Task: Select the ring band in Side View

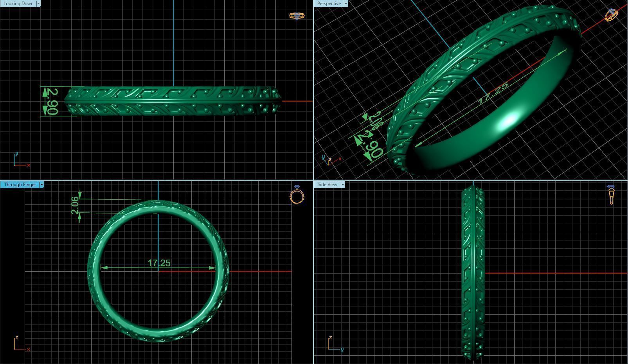Action: 473,273
